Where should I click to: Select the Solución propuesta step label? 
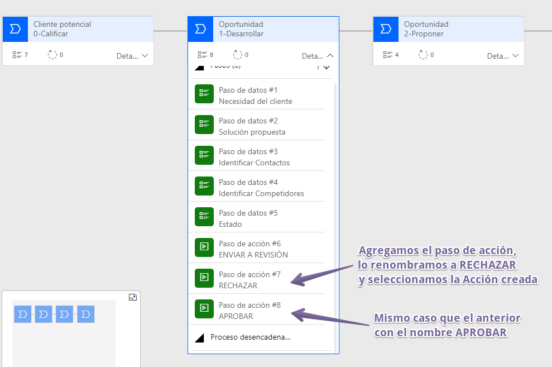pyautogui.click(x=252, y=132)
